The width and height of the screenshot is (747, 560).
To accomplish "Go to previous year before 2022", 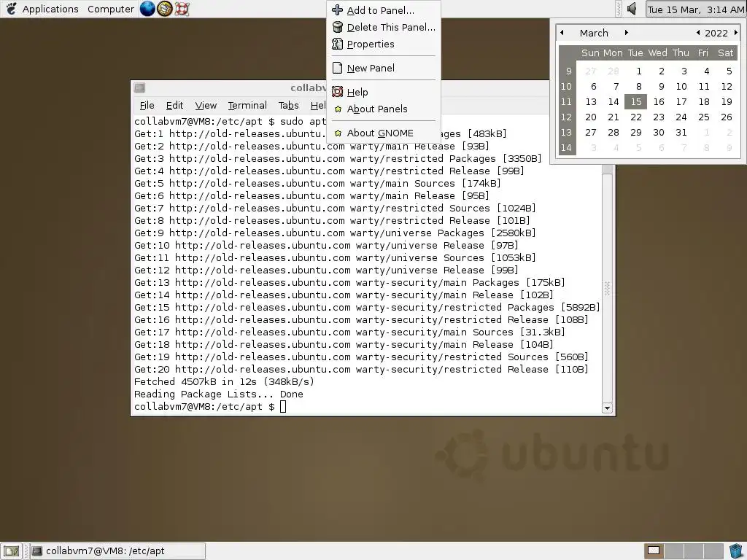I will coord(698,32).
